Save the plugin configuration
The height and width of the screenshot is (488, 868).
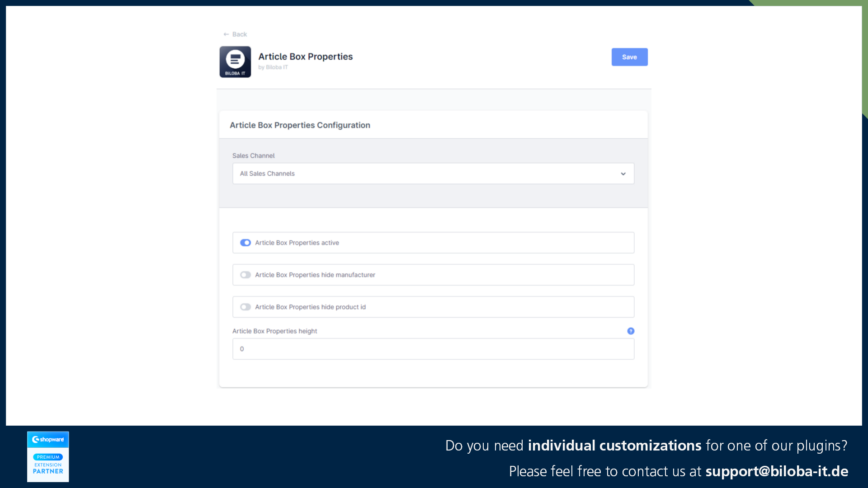[629, 57]
